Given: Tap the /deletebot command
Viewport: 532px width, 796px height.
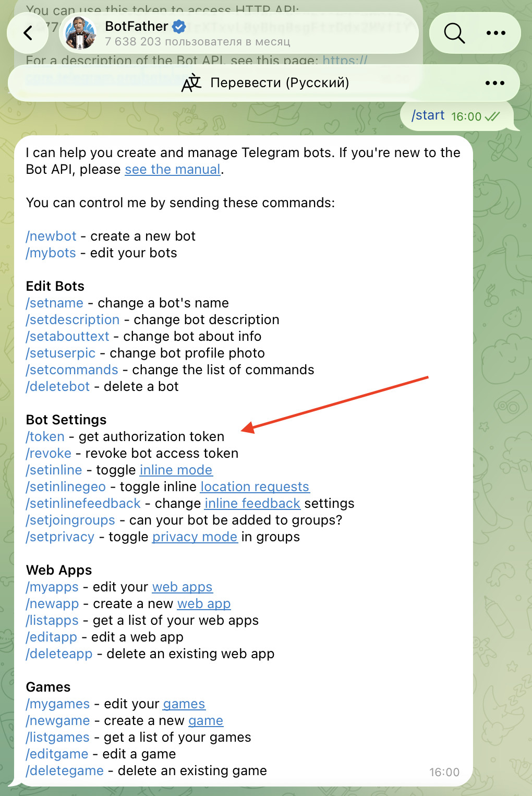Looking at the screenshot, I should (x=58, y=386).
